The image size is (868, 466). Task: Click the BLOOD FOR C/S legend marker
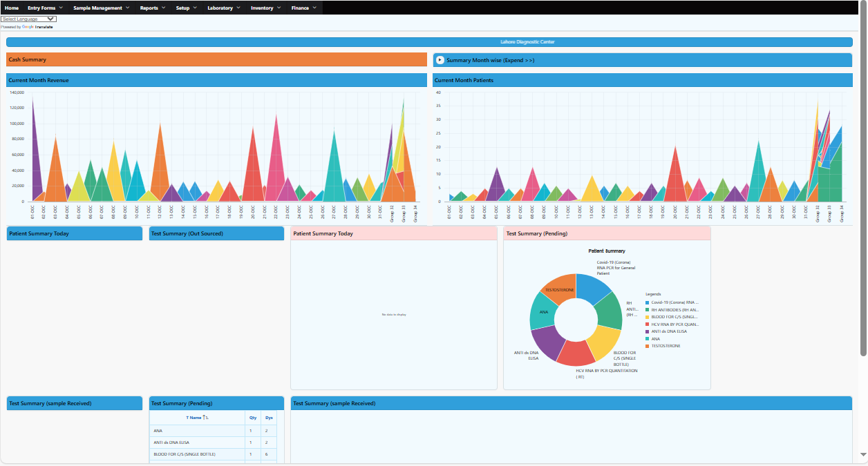[647, 317]
